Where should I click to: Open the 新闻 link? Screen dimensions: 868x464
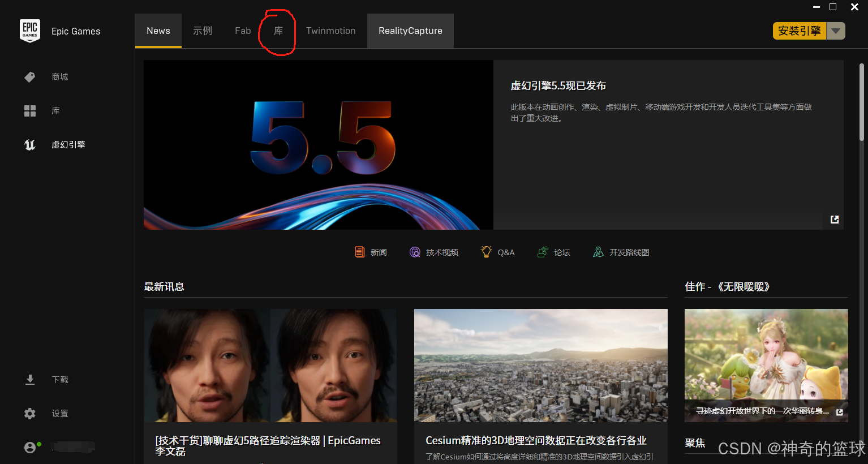click(x=379, y=252)
